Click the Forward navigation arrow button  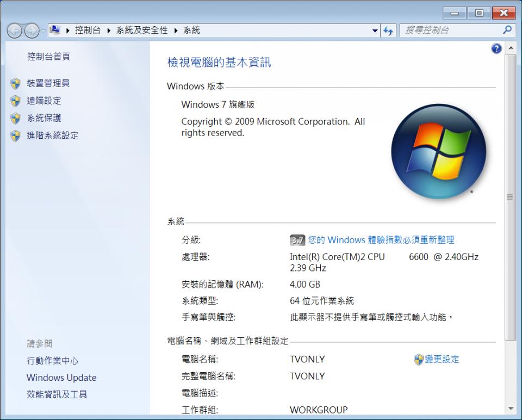(32, 31)
